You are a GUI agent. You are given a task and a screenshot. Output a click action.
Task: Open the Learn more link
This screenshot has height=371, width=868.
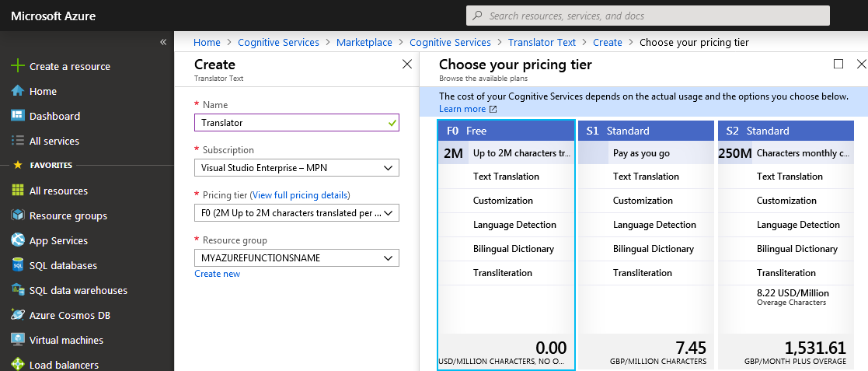462,109
